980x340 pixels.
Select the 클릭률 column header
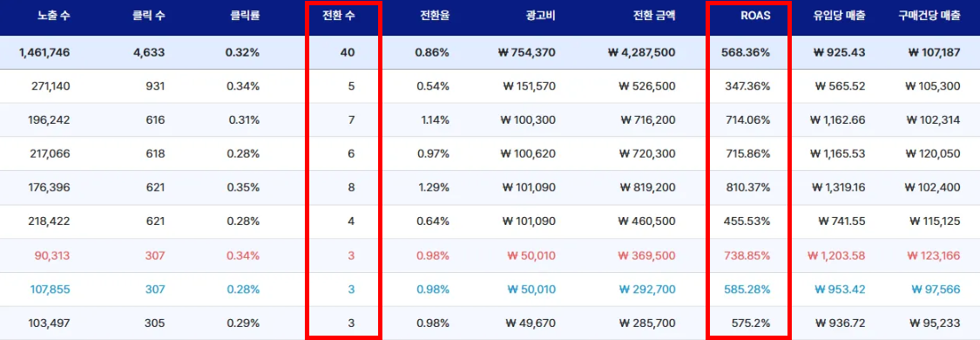(x=245, y=17)
